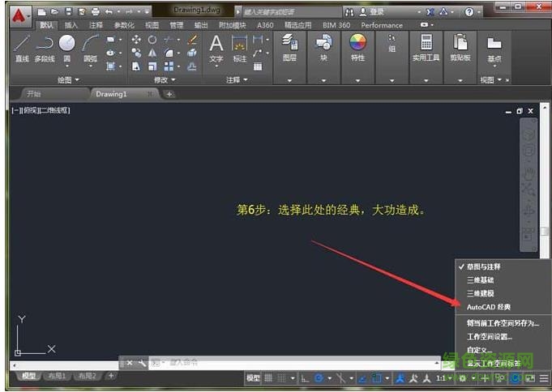Select the Offset tool in 修改 panel
552x392 pixels.
(x=192, y=66)
